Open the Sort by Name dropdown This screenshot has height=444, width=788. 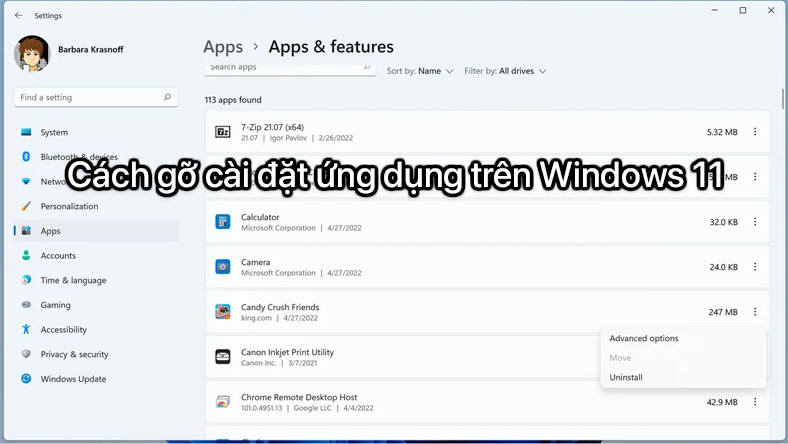pos(420,71)
